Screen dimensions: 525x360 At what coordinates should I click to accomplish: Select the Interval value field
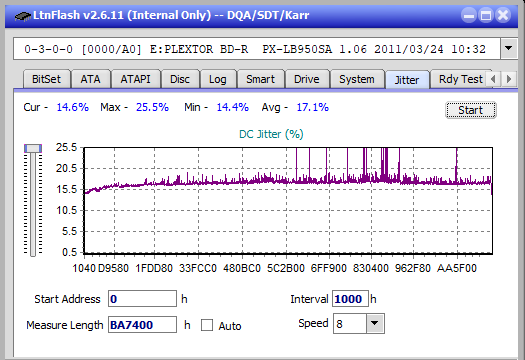pos(350,299)
